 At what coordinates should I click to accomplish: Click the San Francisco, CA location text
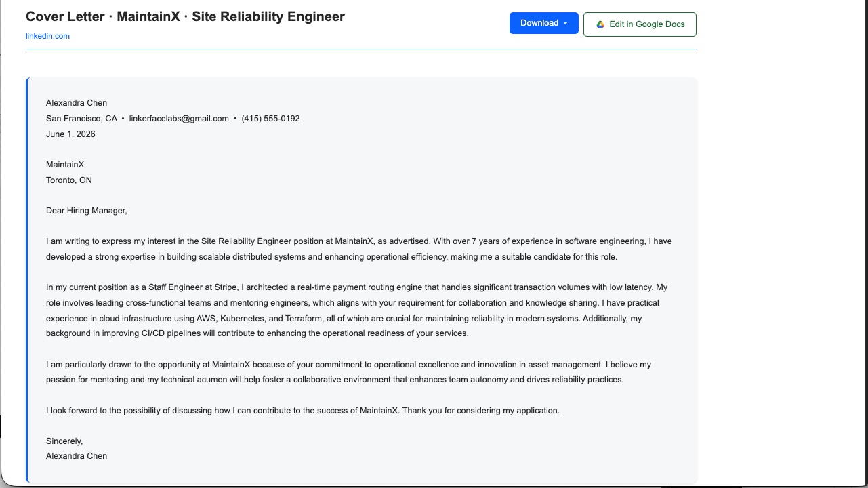pyautogui.click(x=81, y=119)
